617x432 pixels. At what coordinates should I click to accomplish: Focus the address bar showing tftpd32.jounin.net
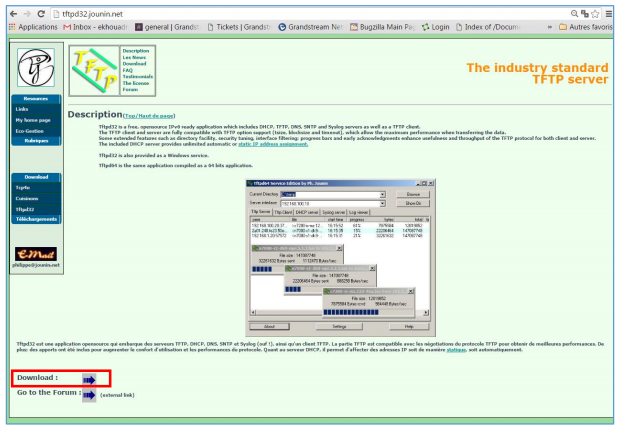pos(311,14)
